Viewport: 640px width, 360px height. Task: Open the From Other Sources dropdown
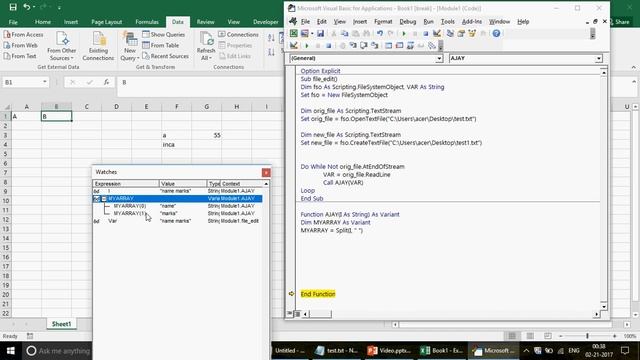click(x=62, y=47)
